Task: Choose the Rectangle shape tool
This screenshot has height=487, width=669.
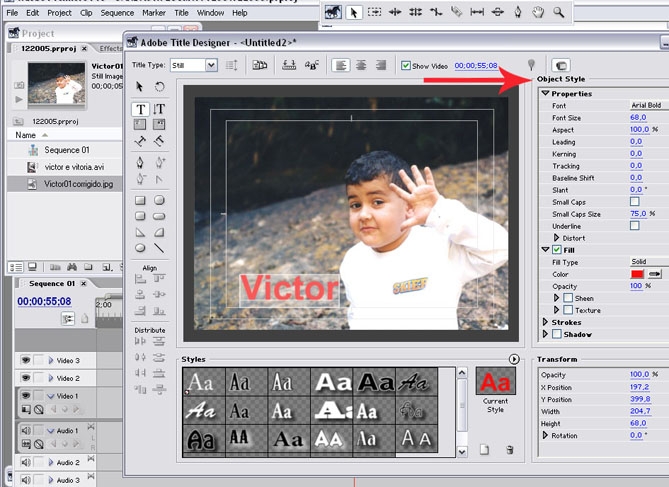Action: pyautogui.click(x=140, y=200)
